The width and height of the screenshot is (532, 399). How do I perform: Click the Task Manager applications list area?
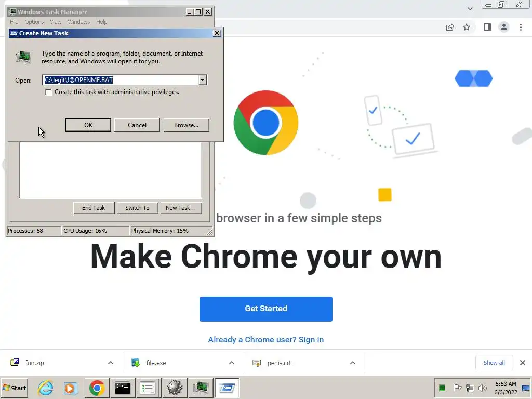coord(111,170)
